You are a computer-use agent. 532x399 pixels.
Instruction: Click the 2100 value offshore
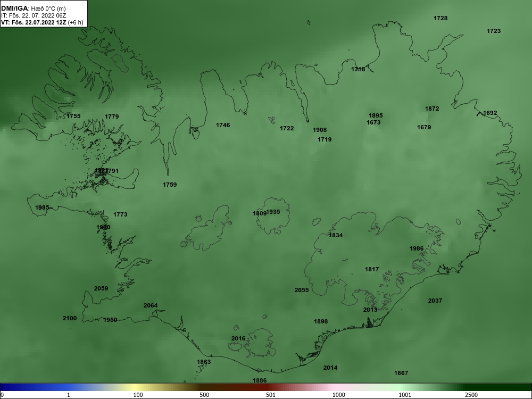tap(70, 318)
